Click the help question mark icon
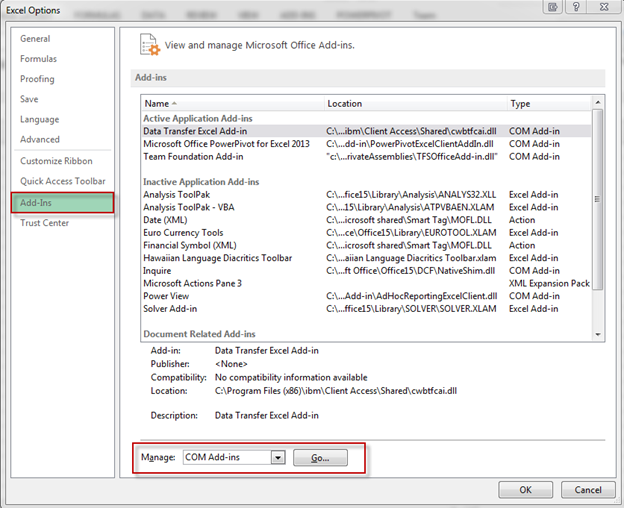This screenshot has height=508, width=624. [x=576, y=7]
